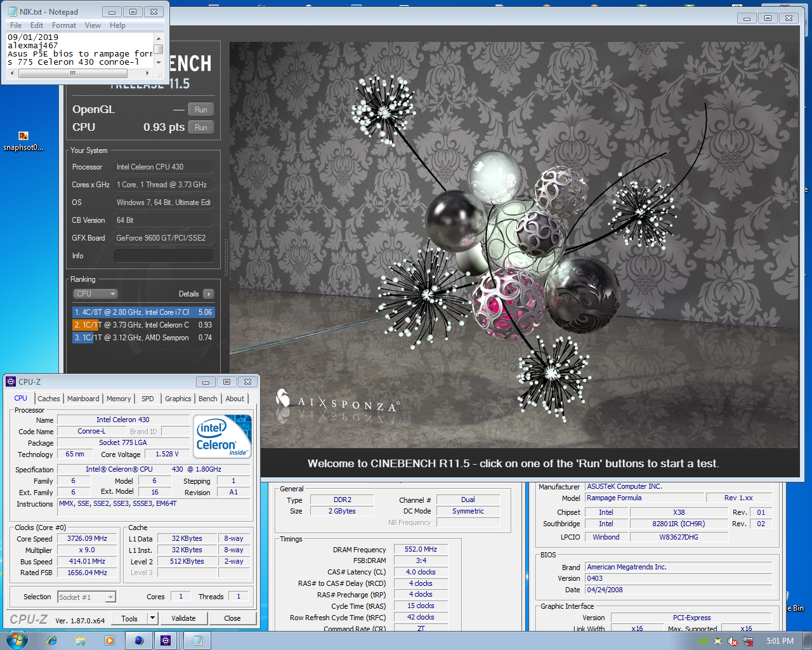Image resolution: width=812 pixels, height=650 pixels.
Task: Click Southbridge value 82801IR (ICH9R)
Action: [x=679, y=524]
